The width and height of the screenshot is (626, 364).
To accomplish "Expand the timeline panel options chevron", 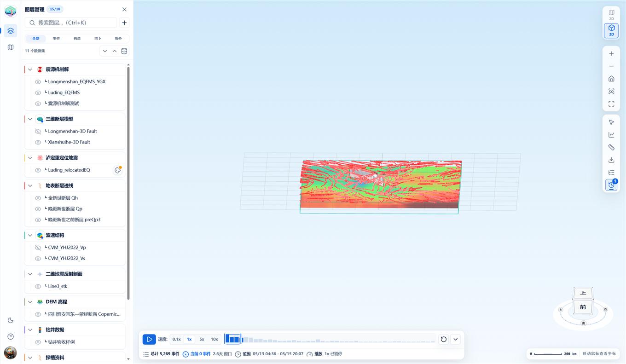I will [x=455, y=339].
